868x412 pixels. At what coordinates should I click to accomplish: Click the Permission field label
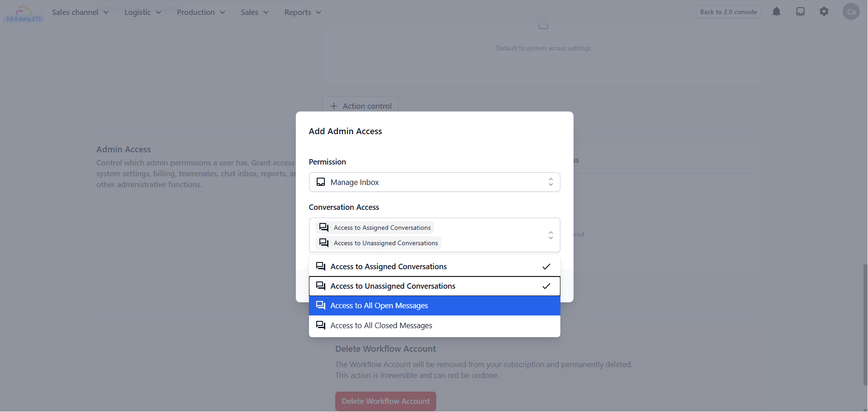coord(327,162)
